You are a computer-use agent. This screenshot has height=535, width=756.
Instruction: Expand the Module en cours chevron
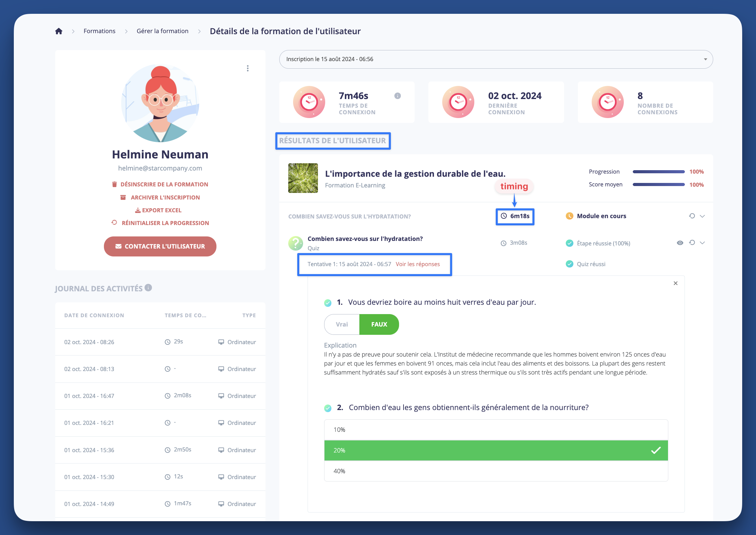(x=702, y=216)
